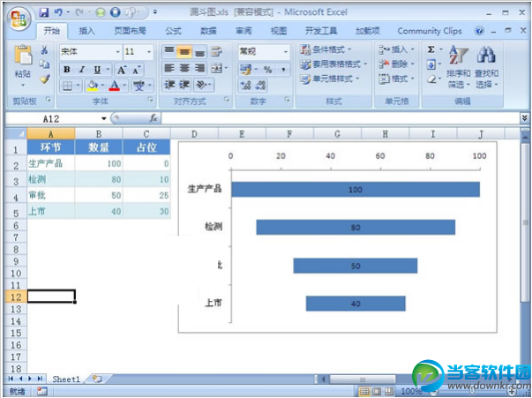Open the font name dropdown 宋体
Viewport: 532px width, 398px height.
(117, 52)
